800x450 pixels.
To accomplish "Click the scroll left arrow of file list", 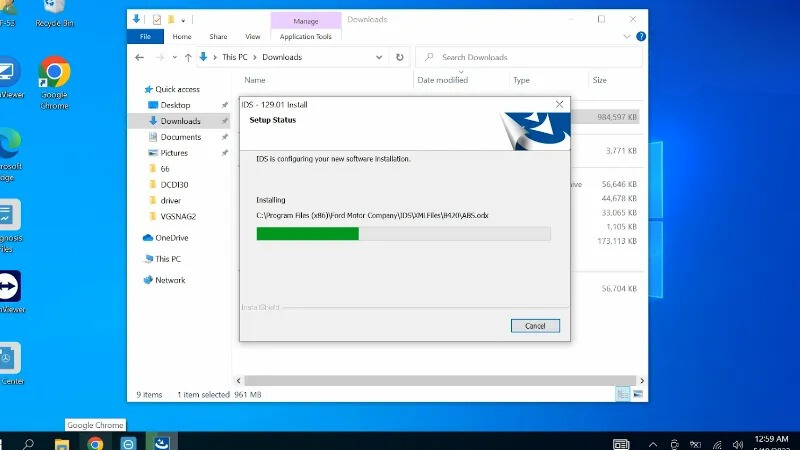I will tap(239, 381).
